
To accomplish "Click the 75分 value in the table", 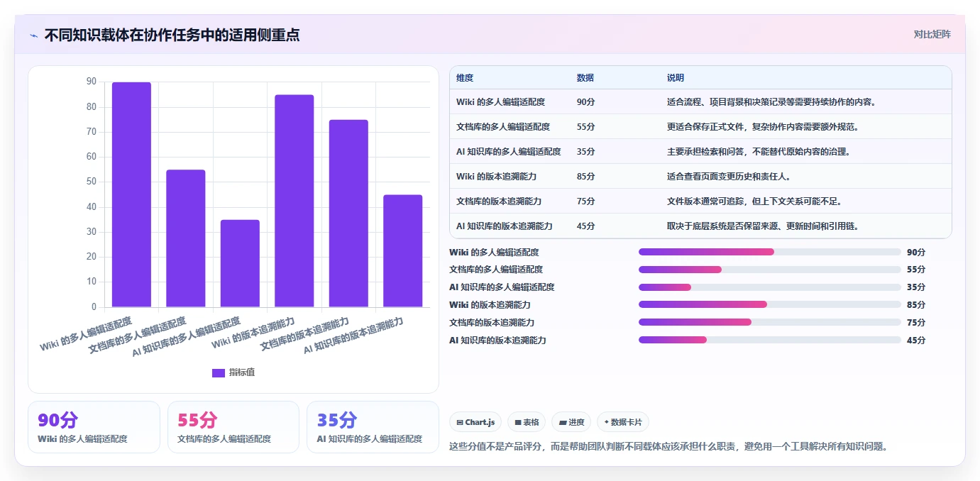I will click(x=586, y=201).
